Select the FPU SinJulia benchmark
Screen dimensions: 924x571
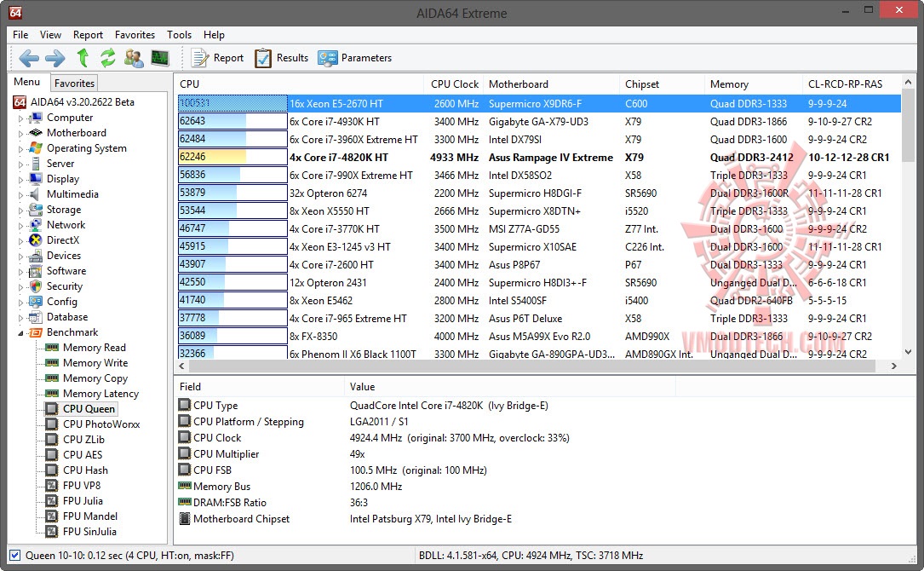pyautogui.click(x=89, y=532)
